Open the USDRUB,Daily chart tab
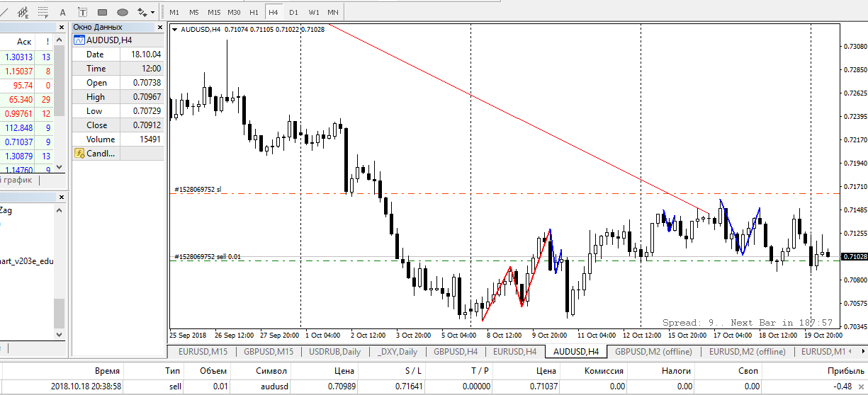This screenshot has width=868, height=395. [336, 351]
